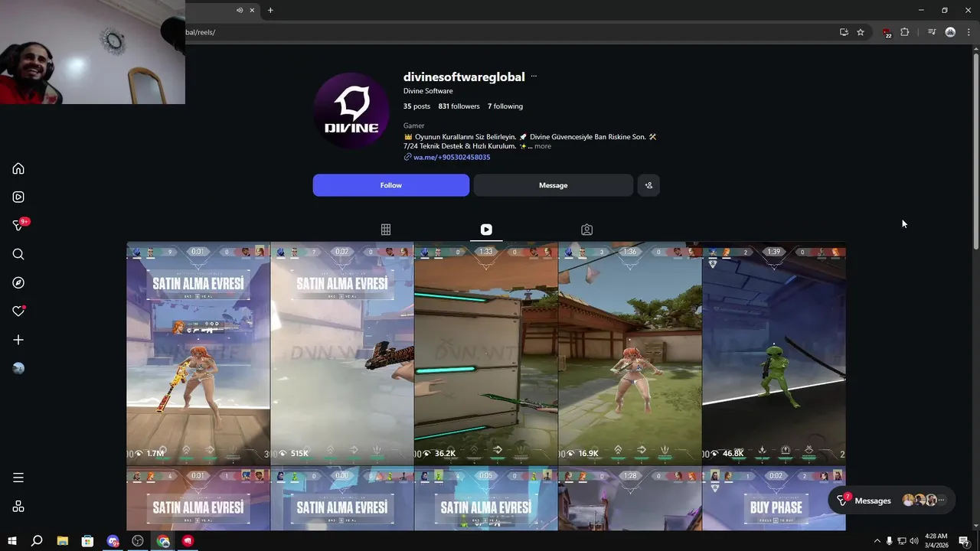Go to Instagram Home in sidebar
The height and width of the screenshot is (551, 980).
point(18,168)
